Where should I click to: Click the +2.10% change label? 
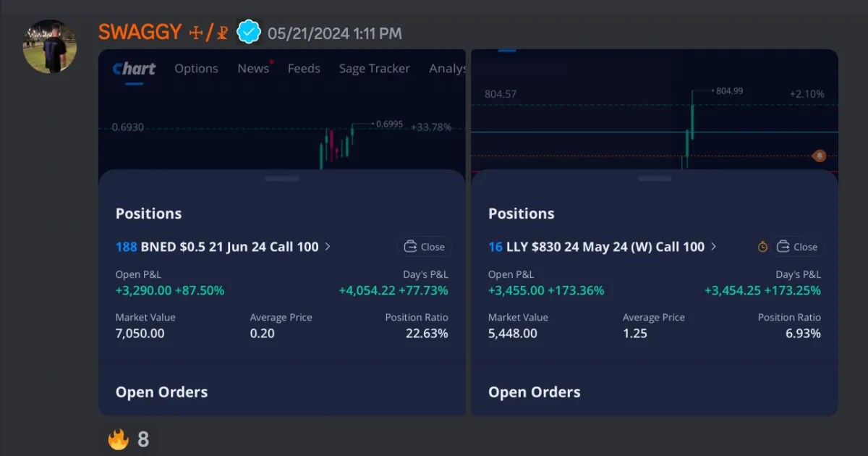(807, 94)
